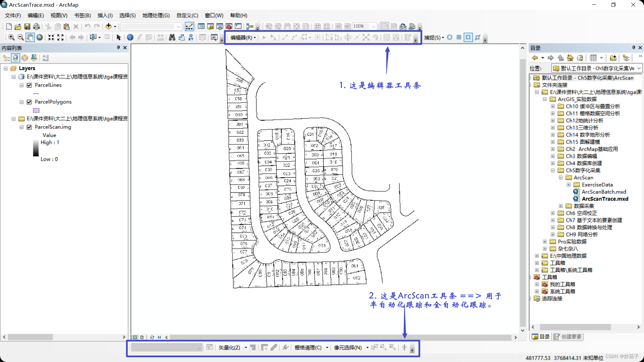The image size is (644, 362).
Task: Collapse ParcelLines layer legend
Action: (x=21, y=85)
